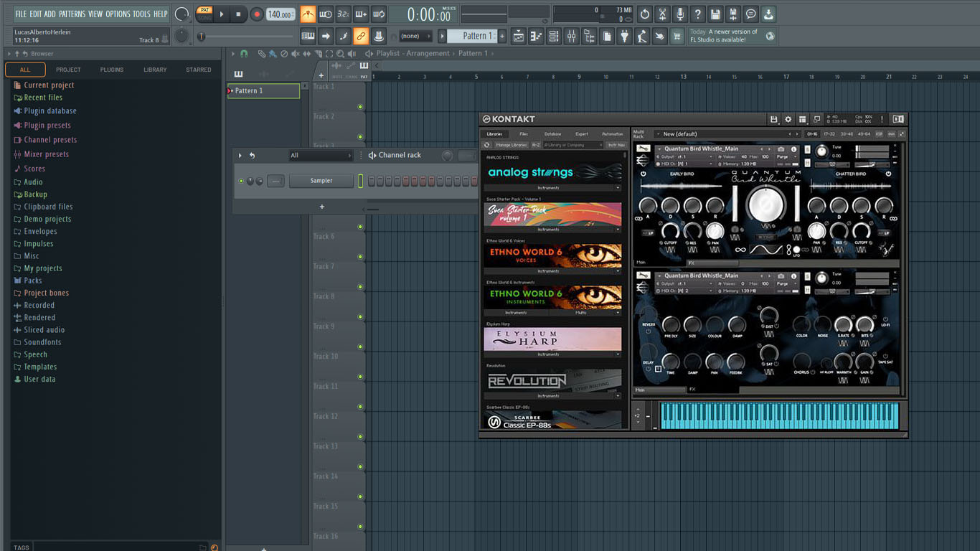980x551 pixels.
Task: Click the large center Quantum knob
Action: coord(766,204)
